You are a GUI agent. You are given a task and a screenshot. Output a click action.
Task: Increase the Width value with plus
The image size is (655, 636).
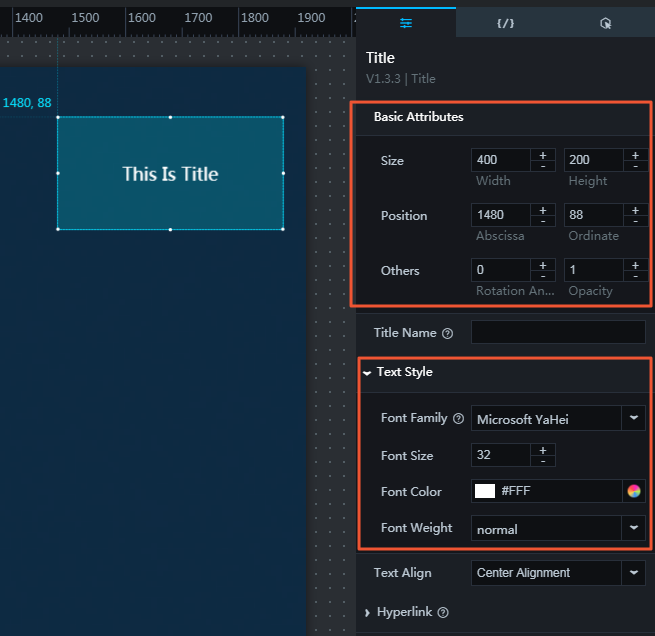point(543,155)
